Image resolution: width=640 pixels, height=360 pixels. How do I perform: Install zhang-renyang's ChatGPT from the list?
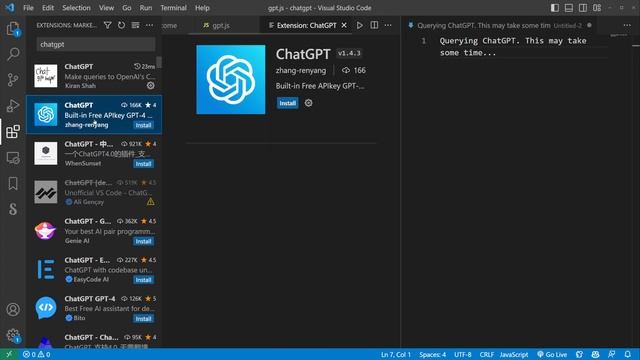point(143,125)
